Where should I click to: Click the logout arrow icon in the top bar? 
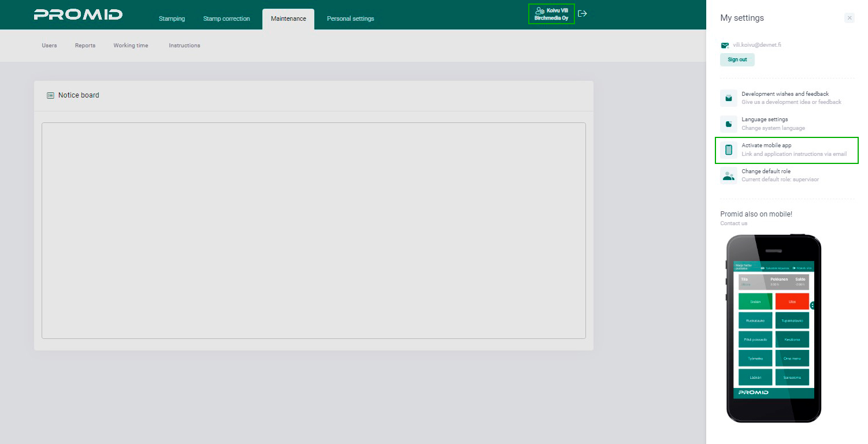coord(582,13)
